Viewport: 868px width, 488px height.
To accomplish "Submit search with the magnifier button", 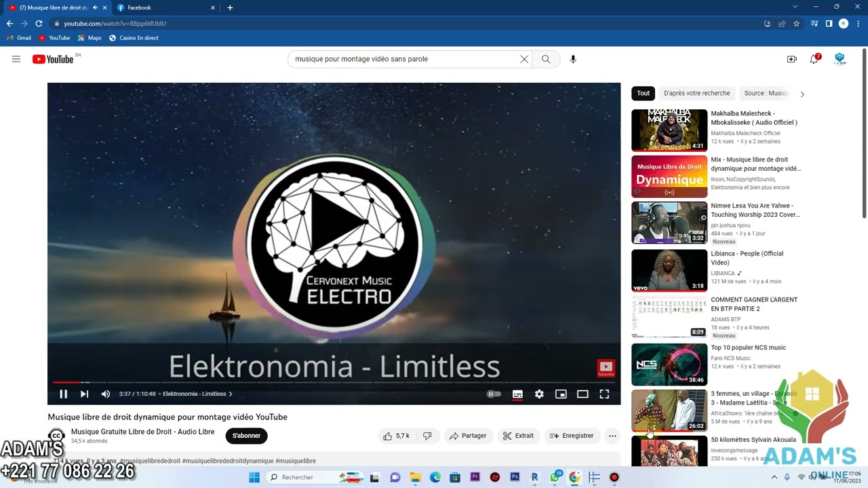I will coord(546,59).
